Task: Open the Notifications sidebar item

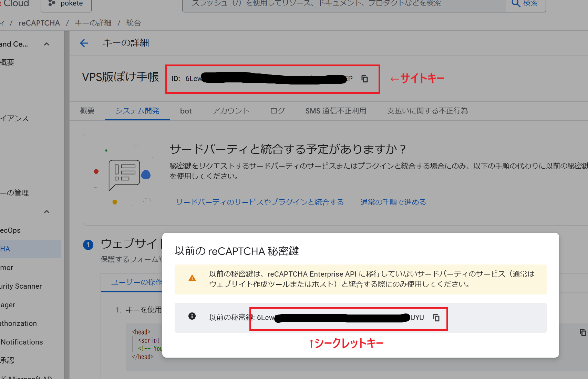Action: (x=22, y=342)
